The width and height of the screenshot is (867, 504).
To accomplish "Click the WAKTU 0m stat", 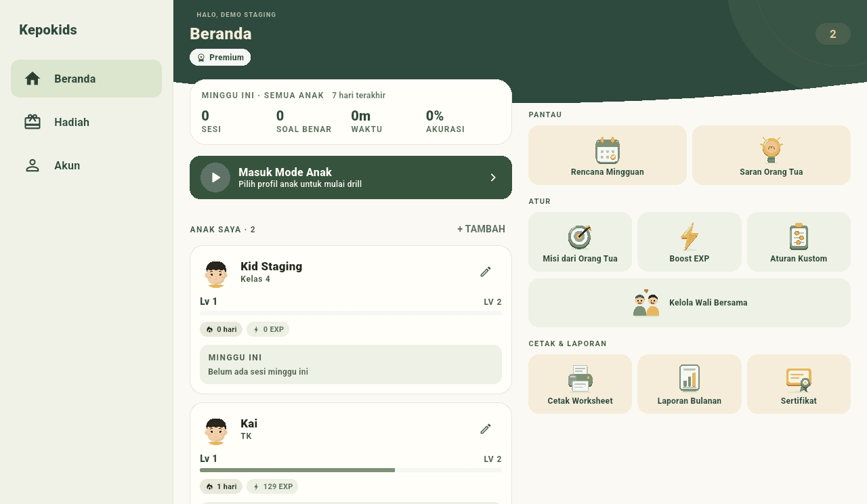I will pyautogui.click(x=367, y=121).
